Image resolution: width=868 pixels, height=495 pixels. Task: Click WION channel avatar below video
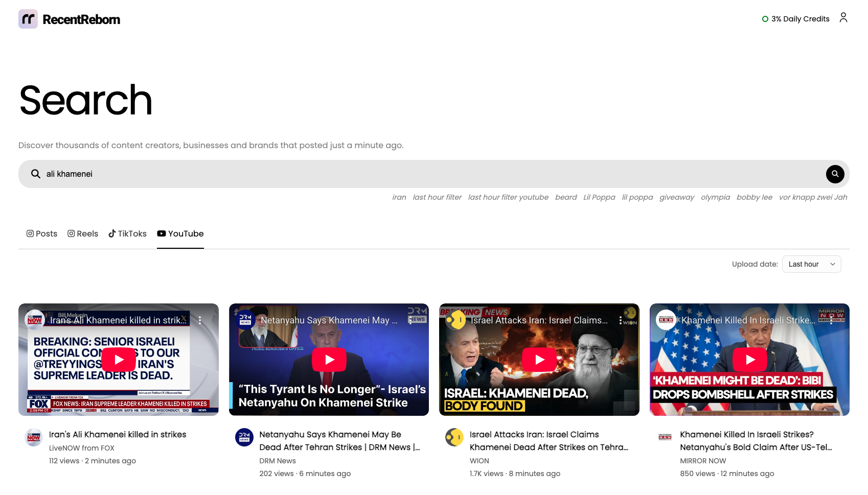(x=454, y=437)
